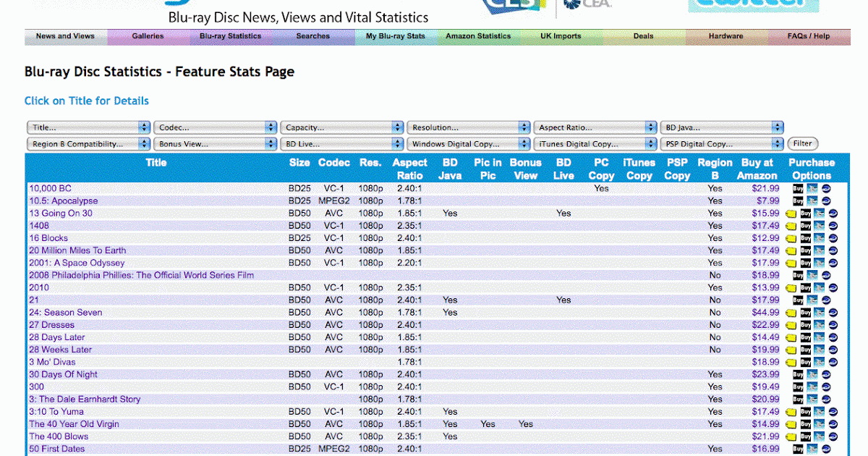Click round blue icon in 2001: A Space Odyssey row
The image size is (868, 456).
(833, 263)
